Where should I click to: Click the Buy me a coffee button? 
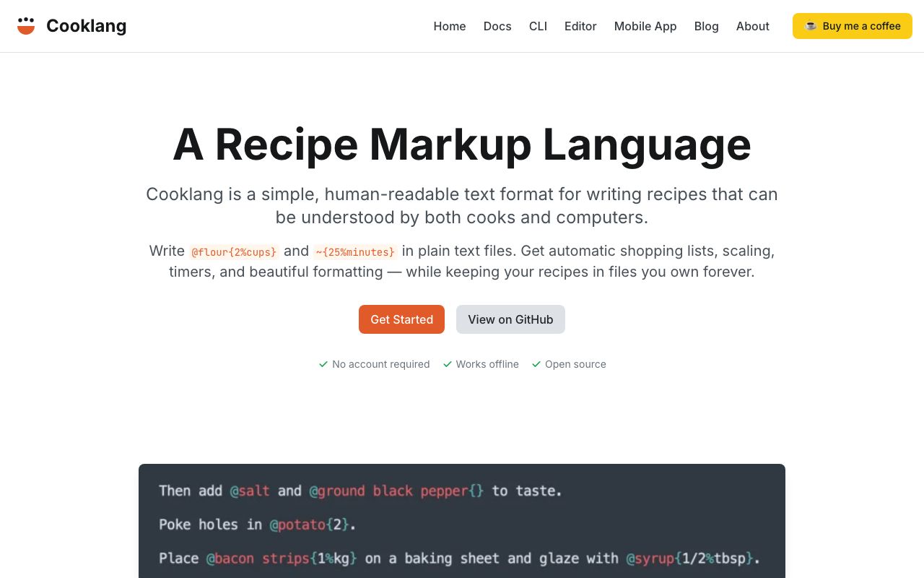(x=853, y=26)
